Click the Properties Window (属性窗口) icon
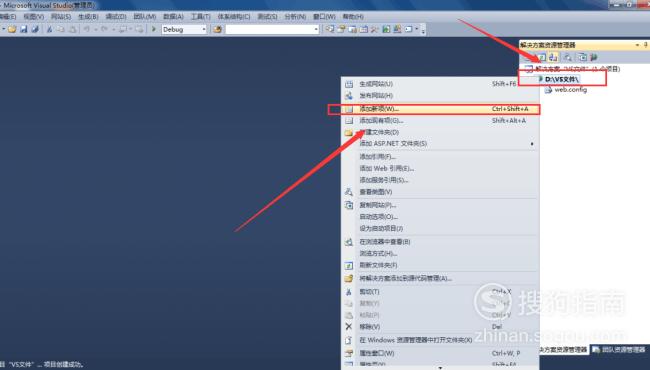Screen dimensions: 650x370 tap(349, 353)
